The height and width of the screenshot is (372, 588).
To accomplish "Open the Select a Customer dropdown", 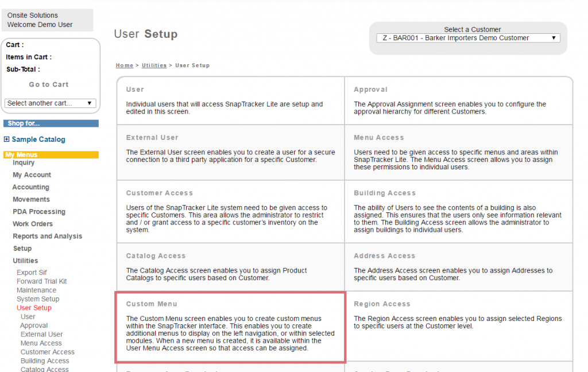I will click(468, 38).
